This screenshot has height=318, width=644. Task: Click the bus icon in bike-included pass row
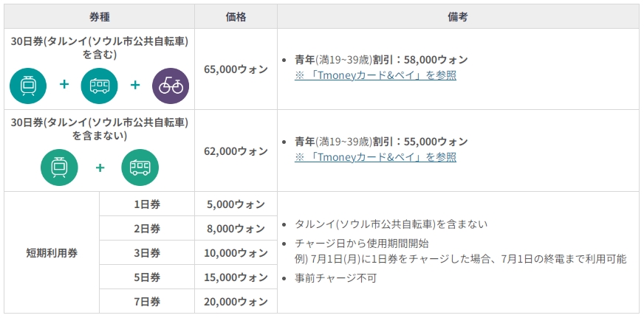[x=100, y=85]
